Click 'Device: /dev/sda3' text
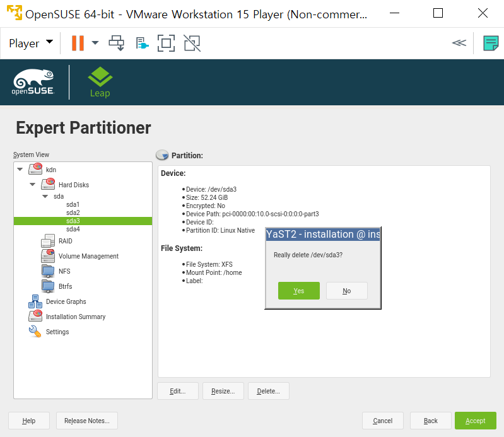This screenshot has height=437, width=504. [211, 189]
